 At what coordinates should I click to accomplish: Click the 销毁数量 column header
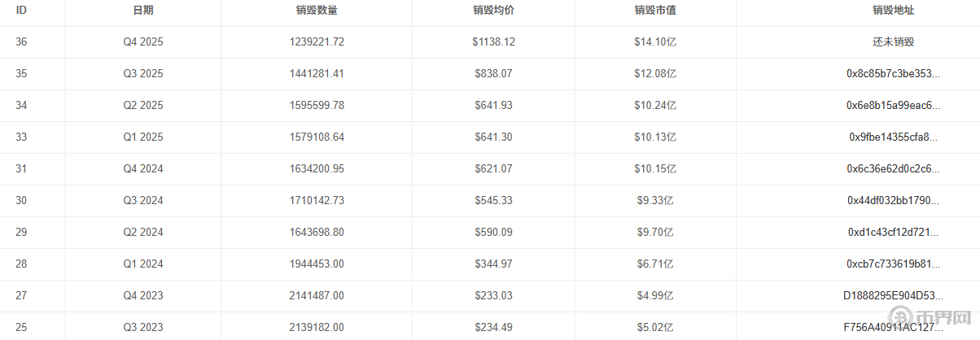(x=317, y=11)
